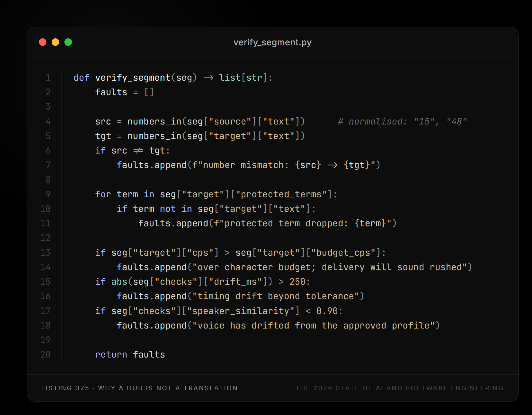Select the "timing drift beyond tolerance" append line
The image size is (532, 415).
point(240,296)
